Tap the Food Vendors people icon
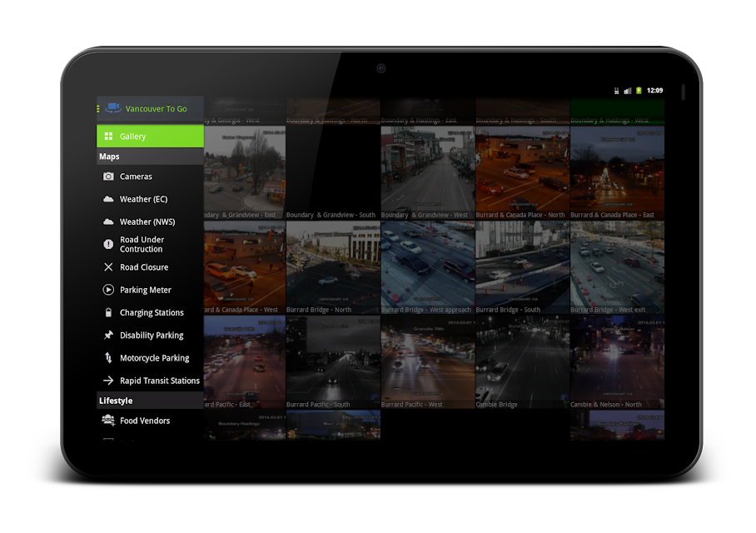The image size is (756, 533). point(108,420)
